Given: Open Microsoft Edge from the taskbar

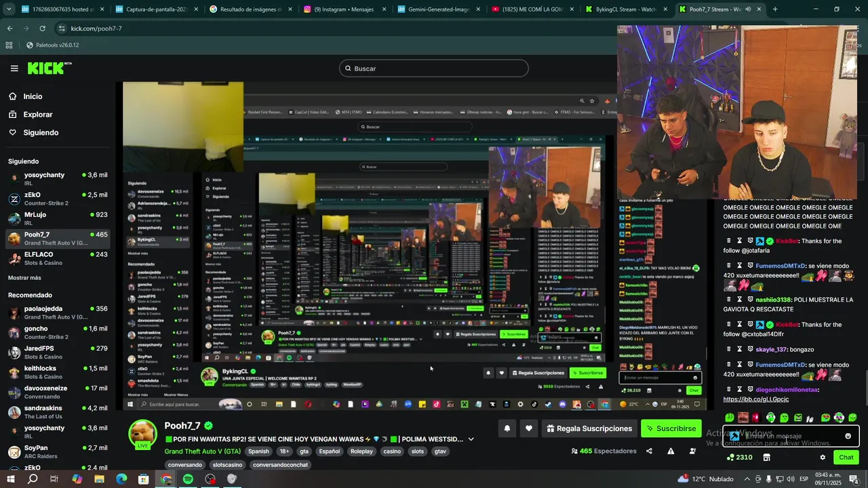Looking at the screenshot, I should pyautogui.click(x=121, y=479).
